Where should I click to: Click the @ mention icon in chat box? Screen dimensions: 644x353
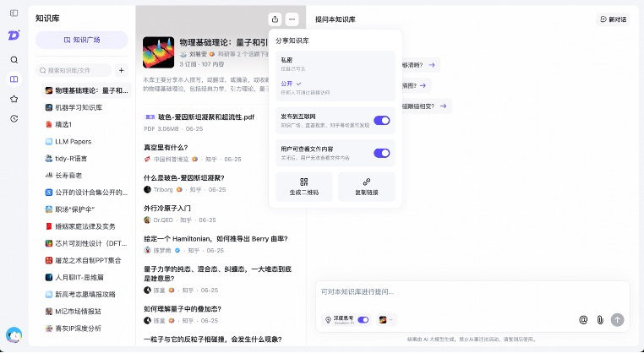(x=583, y=320)
